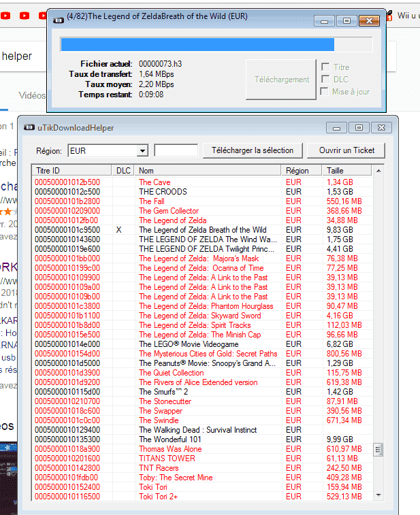The image size is (420, 515).
Task: Minimize the uTikDownloadHelper window
Action: pyautogui.click(x=336, y=127)
